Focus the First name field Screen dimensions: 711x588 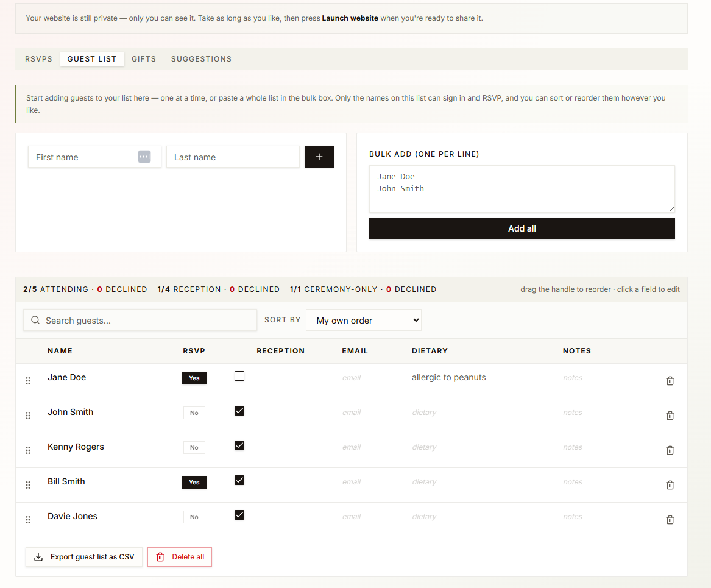point(94,157)
